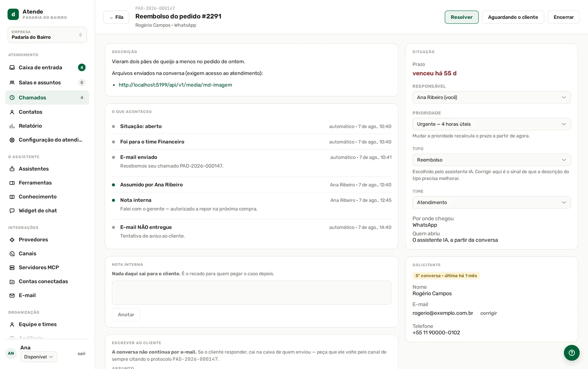Open the Caixa de entrada inbox icon

[12, 67]
